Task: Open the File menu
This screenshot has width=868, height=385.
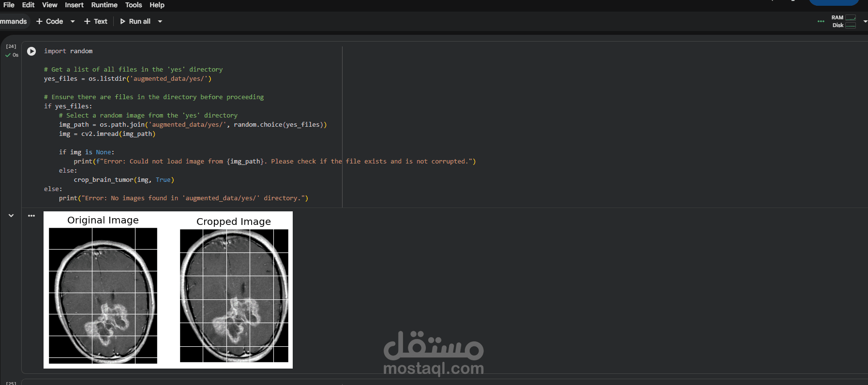Action: click(9, 5)
